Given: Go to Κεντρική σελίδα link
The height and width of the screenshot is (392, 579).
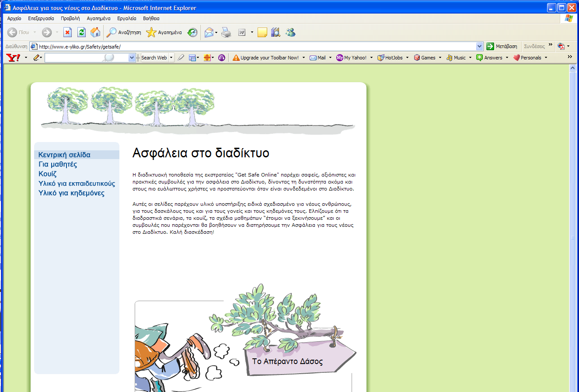Looking at the screenshot, I should pyautogui.click(x=64, y=155).
